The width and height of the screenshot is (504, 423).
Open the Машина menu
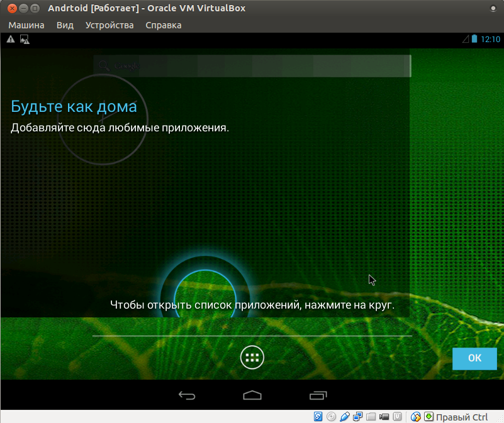(26, 25)
